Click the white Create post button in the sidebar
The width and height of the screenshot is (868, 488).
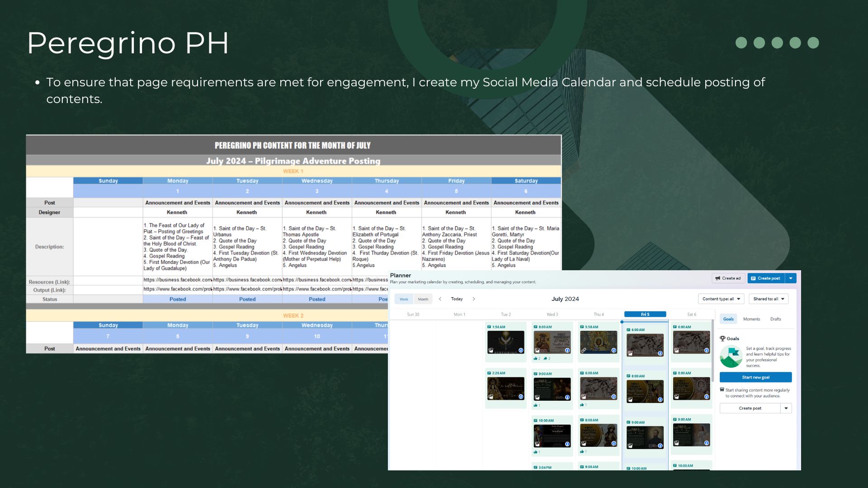tap(750, 408)
